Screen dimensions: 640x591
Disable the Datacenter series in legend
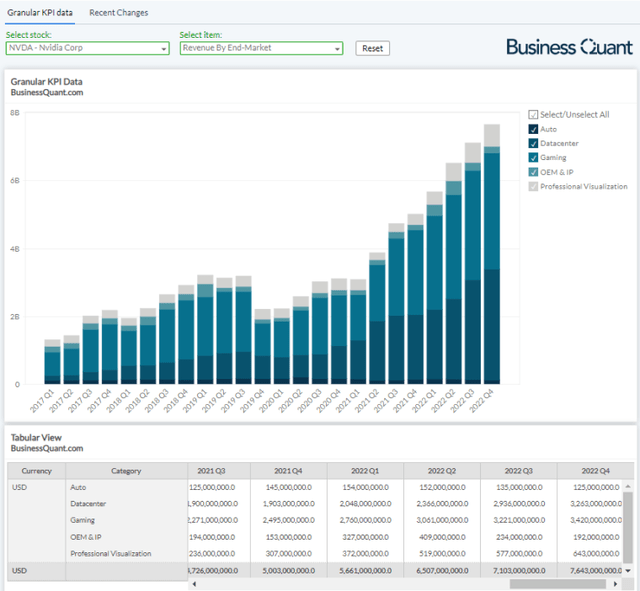(x=533, y=143)
